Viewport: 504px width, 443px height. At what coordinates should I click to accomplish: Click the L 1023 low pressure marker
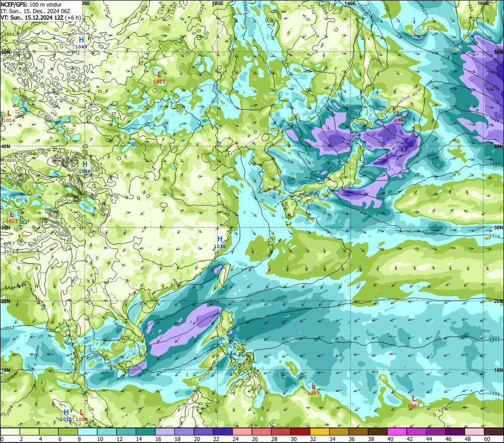coord(159,78)
